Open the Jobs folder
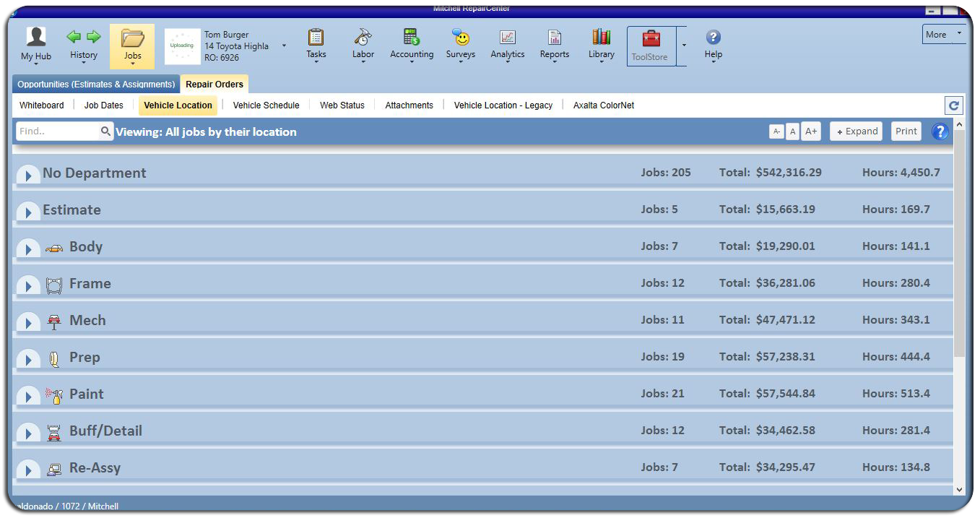This screenshot has height=518, width=980. [x=132, y=46]
